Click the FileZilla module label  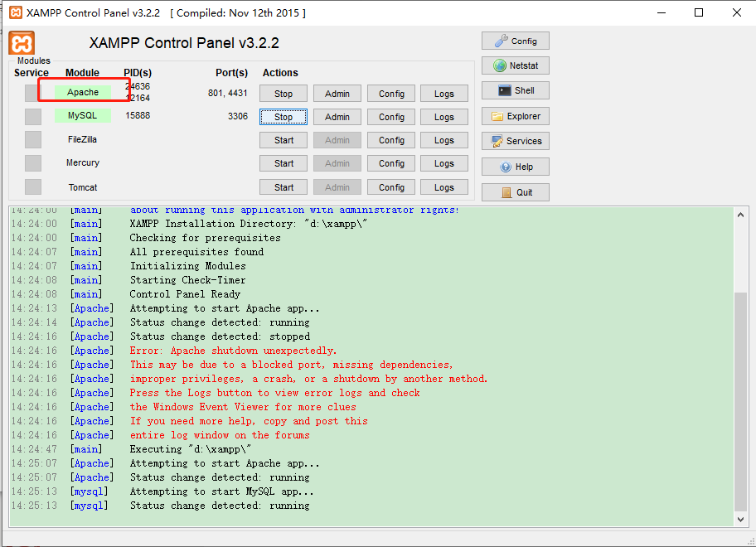82,139
